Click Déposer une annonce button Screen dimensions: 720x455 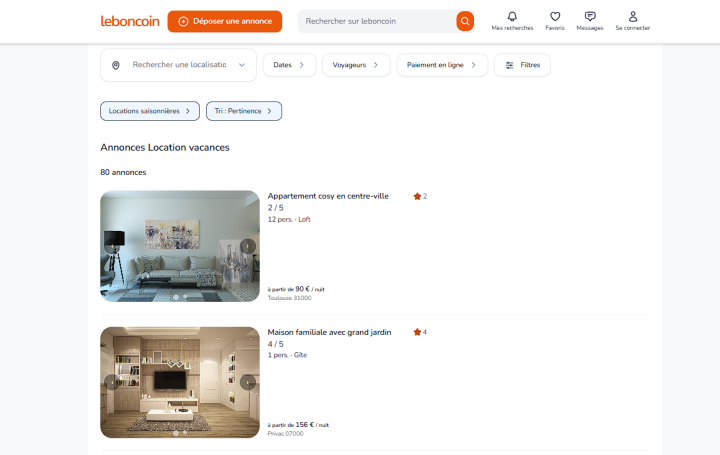225,21
